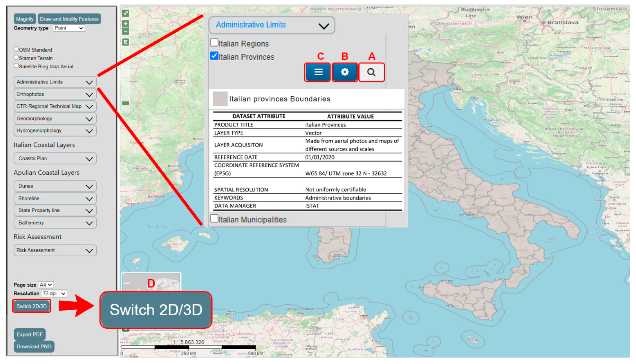Click the E zoom-to-extent map button
The image size is (636, 364).
[126, 42]
